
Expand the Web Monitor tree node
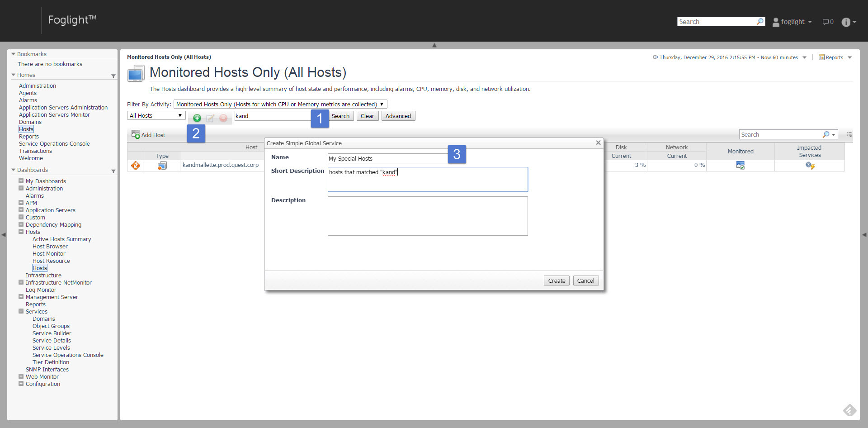point(21,376)
